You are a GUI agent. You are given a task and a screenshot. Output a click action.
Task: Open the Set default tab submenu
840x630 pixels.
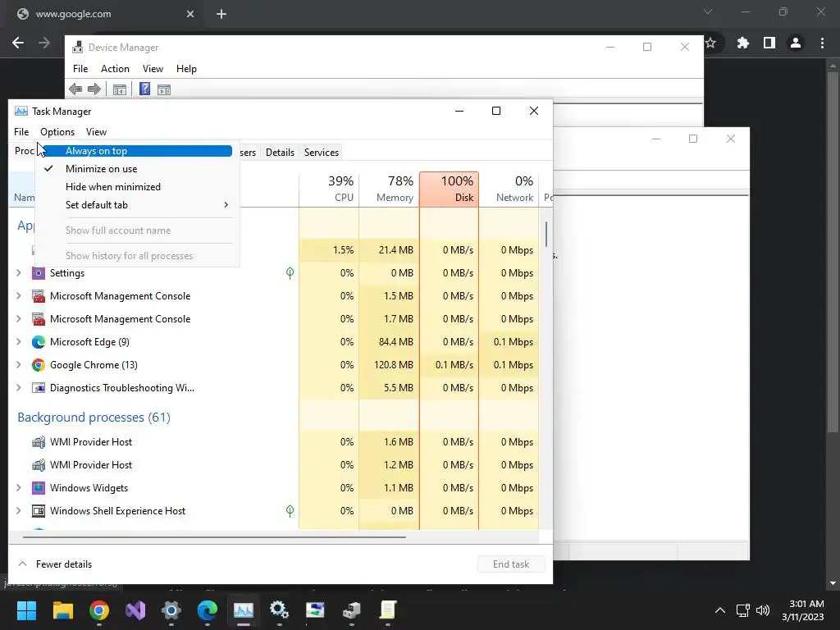tap(138, 205)
